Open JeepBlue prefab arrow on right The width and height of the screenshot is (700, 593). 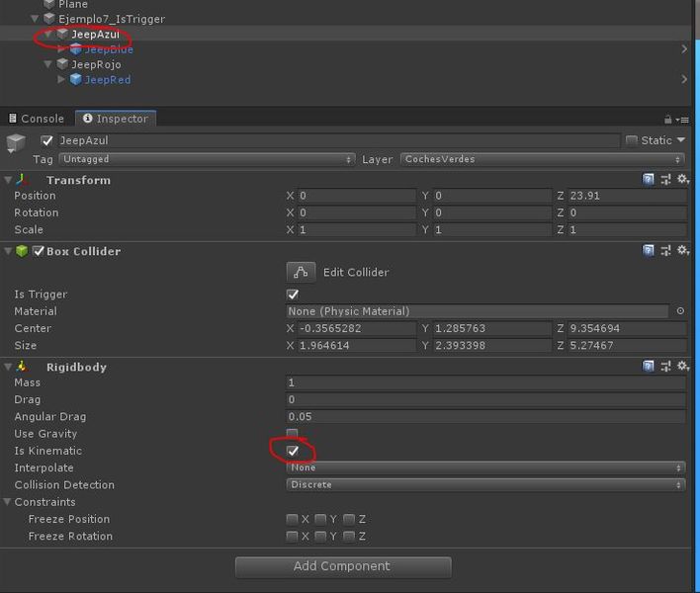684,49
